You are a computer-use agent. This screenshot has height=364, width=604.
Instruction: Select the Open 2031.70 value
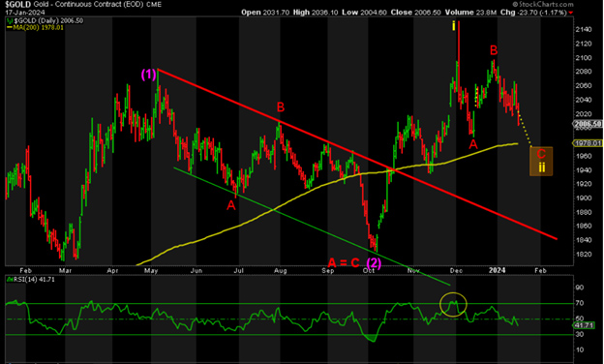tap(265, 13)
